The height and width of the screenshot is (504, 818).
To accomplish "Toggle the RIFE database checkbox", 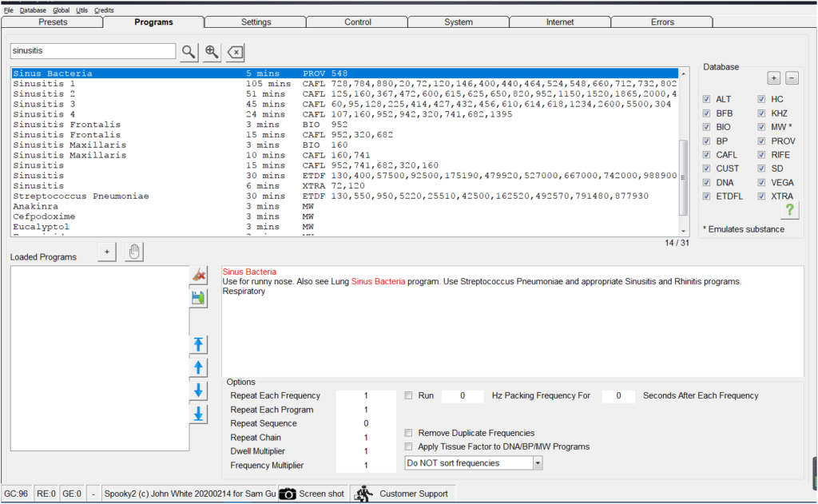I will 761,155.
